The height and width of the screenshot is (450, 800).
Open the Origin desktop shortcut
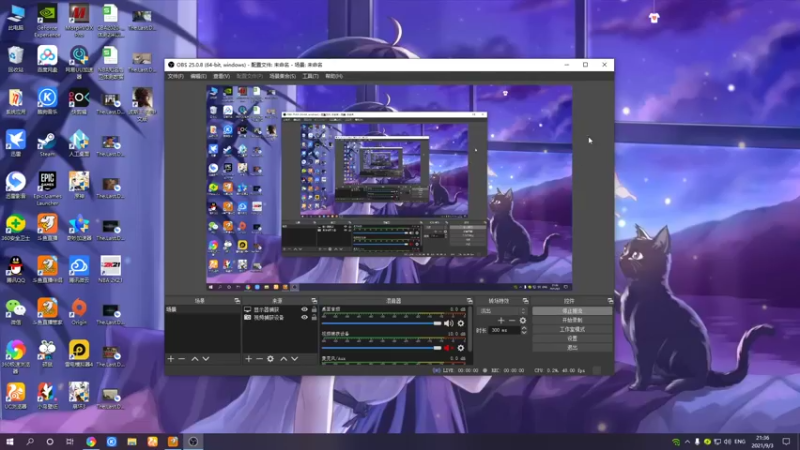click(x=79, y=311)
